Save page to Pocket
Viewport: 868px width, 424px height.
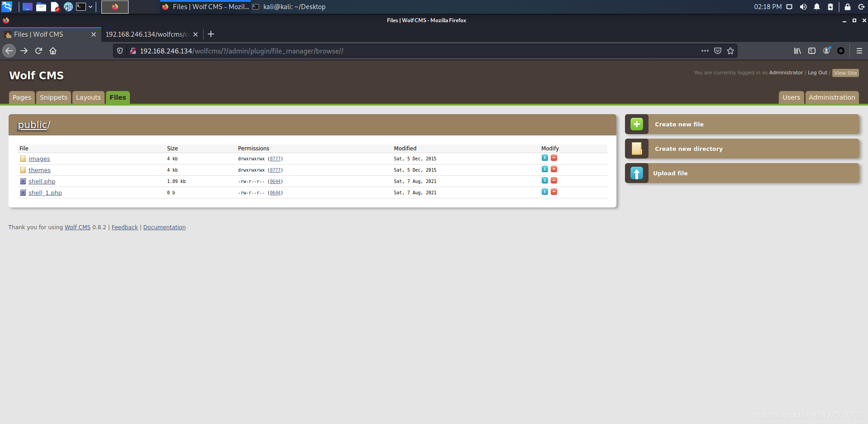click(x=718, y=51)
